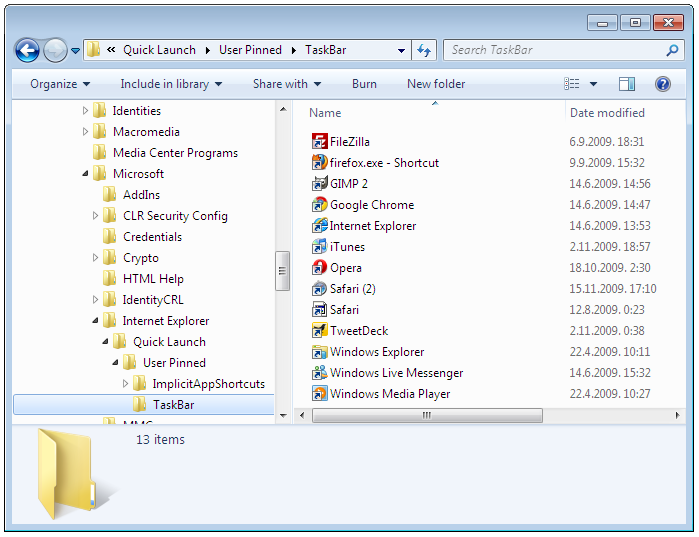Viewport: 699px width, 537px height.
Task: Select the TweetDeck shortcut icon
Action: pos(319,330)
